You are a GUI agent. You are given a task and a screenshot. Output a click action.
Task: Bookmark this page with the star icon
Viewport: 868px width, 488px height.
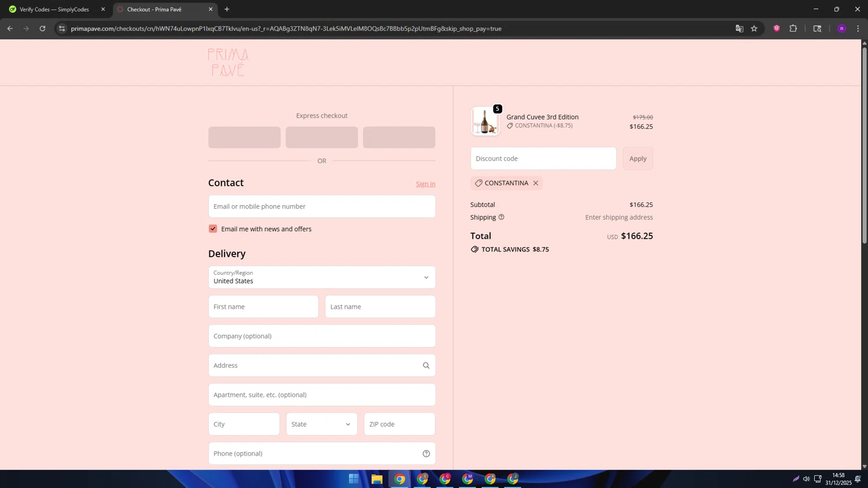click(754, 28)
